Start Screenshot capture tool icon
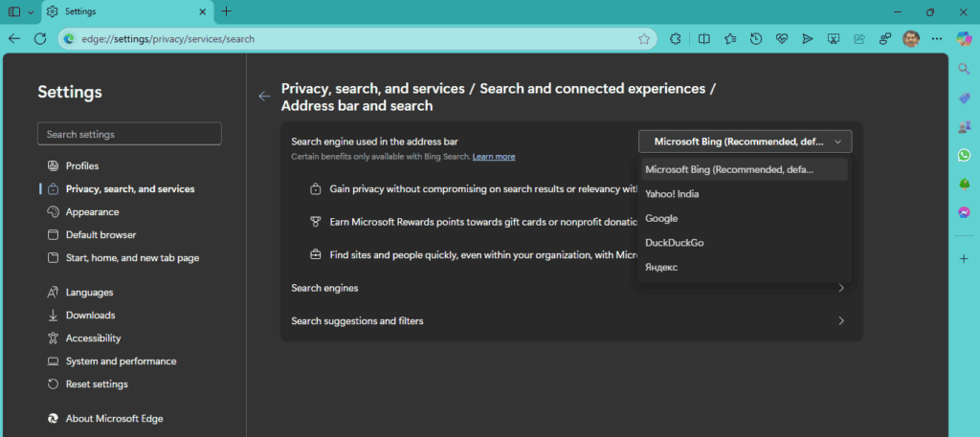The width and height of the screenshot is (980, 437). (x=834, y=38)
